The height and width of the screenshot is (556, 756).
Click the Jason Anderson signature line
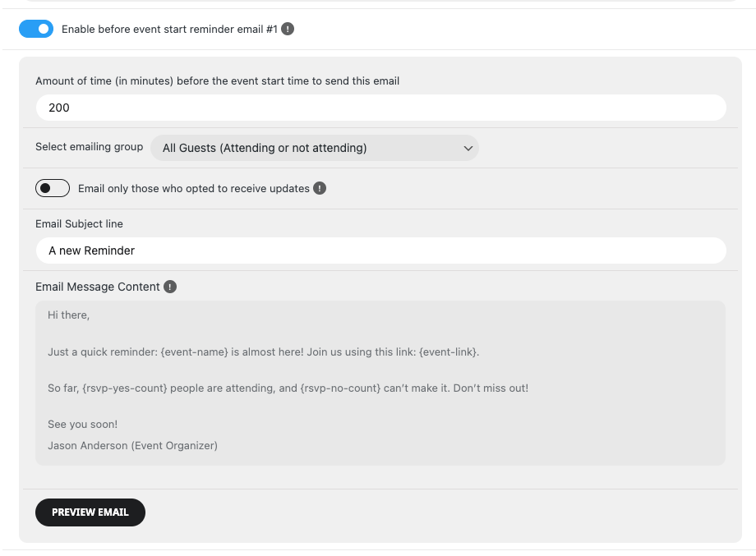point(132,446)
